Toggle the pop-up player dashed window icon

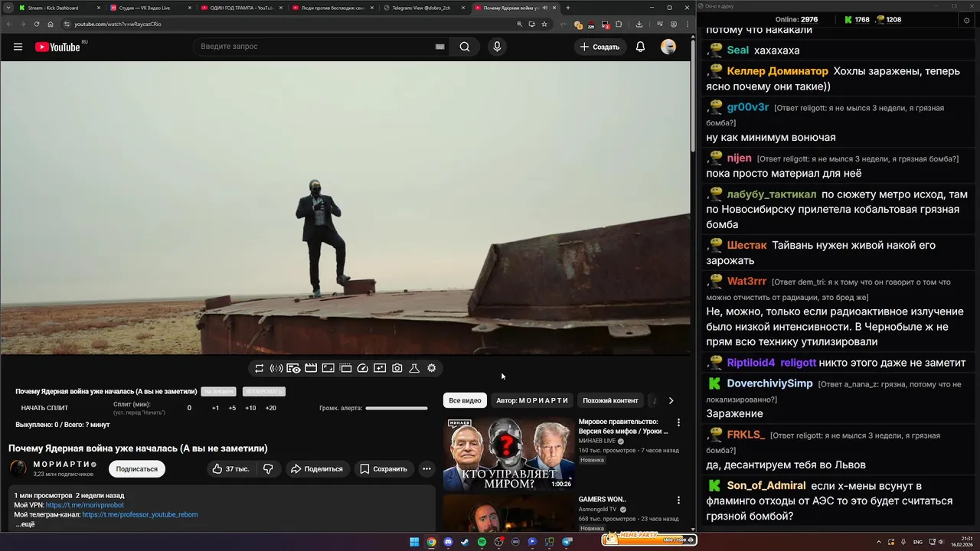pos(345,368)
